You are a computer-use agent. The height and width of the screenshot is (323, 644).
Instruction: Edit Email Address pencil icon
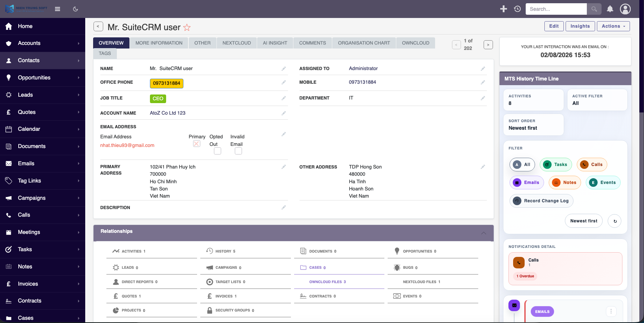(284, 134)
